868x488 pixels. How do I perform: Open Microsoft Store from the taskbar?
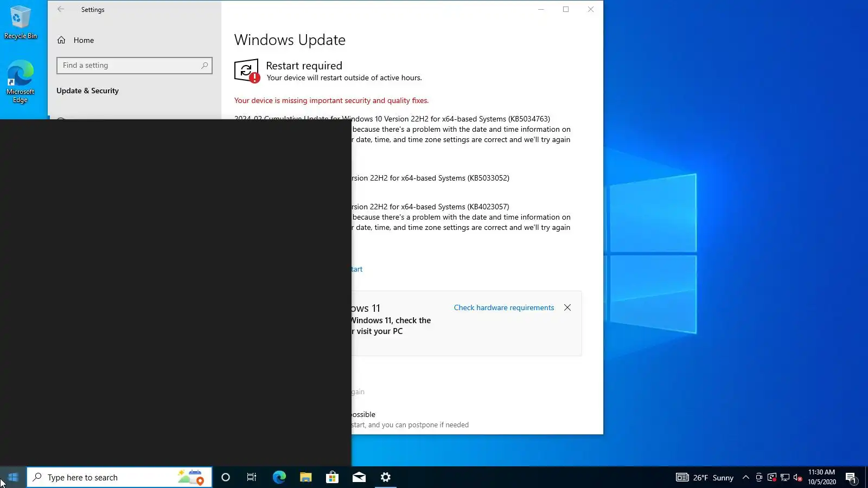332,477
